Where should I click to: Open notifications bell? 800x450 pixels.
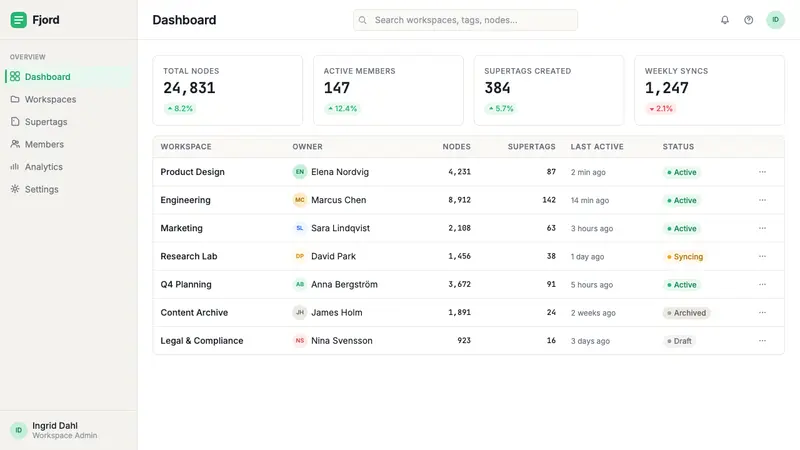pos(724,20)
